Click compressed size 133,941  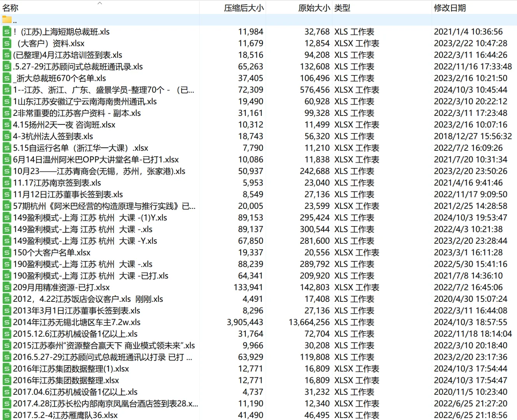tap(248, 287)
